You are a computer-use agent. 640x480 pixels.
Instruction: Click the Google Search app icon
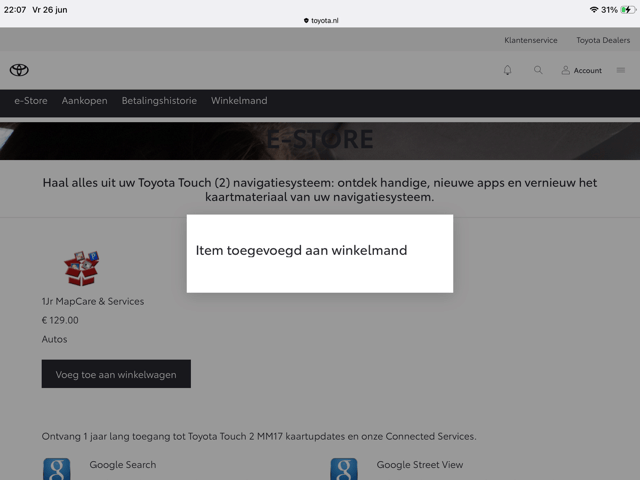click(57, 469)
